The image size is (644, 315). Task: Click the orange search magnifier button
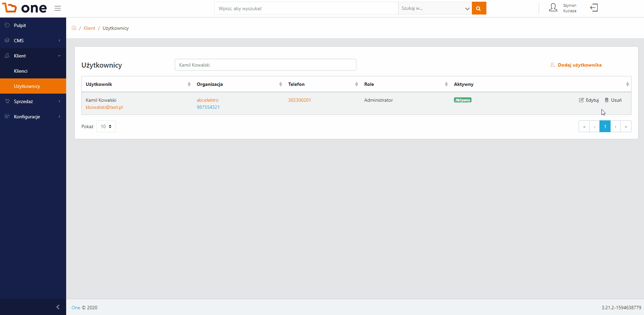point(479,8)
